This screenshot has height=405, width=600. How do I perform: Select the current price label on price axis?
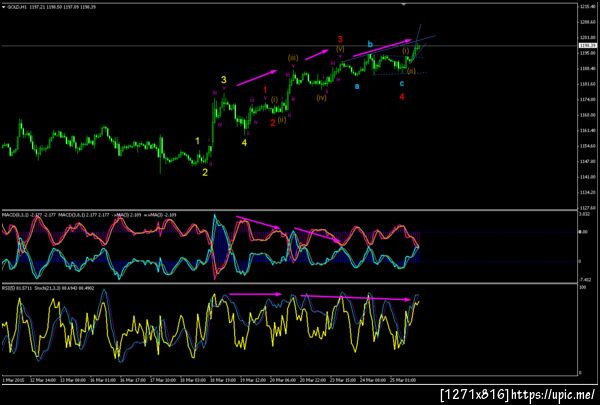tap(587, 46)
